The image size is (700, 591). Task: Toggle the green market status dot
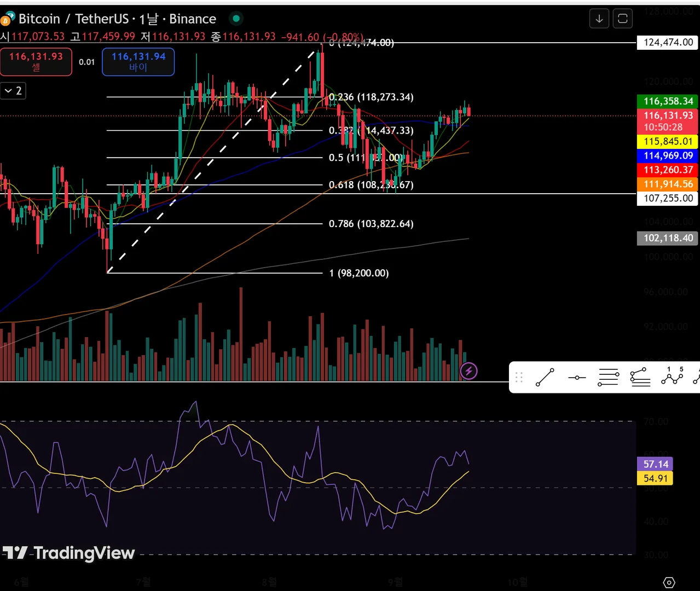pyautogui.click(x=236, y=19)
